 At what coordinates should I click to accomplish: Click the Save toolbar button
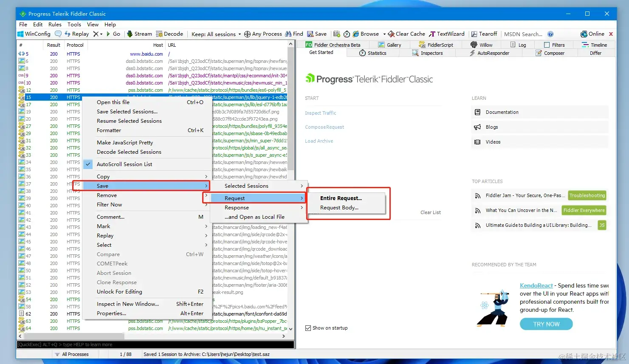pyautogui.click(x=317, y=34)
